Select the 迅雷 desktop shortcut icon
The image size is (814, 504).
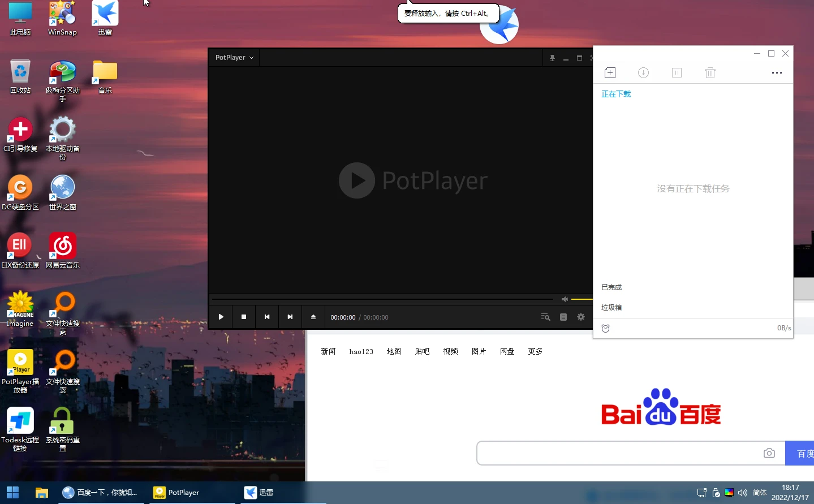point(105,19)
